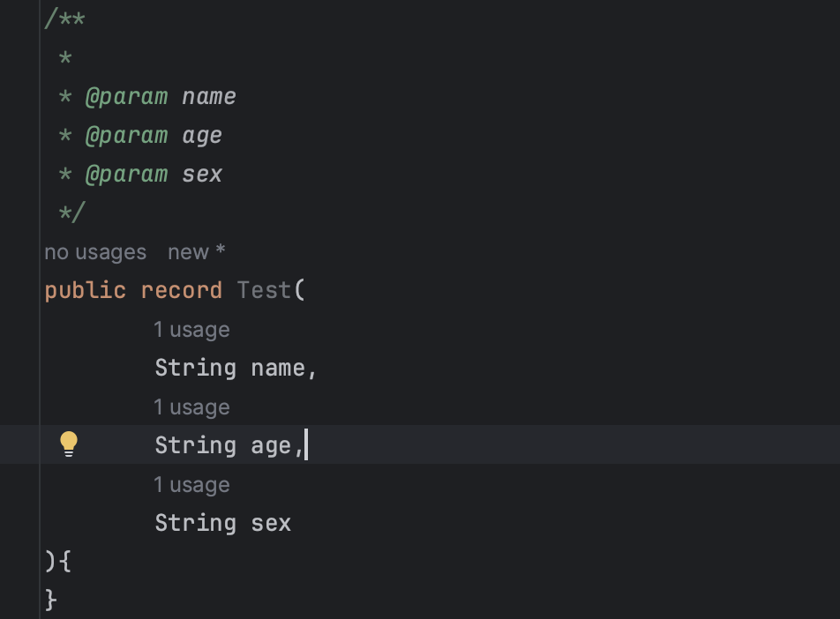Open the "1 usage" hint above String age
Screen dimensions: 840x619
191,407
